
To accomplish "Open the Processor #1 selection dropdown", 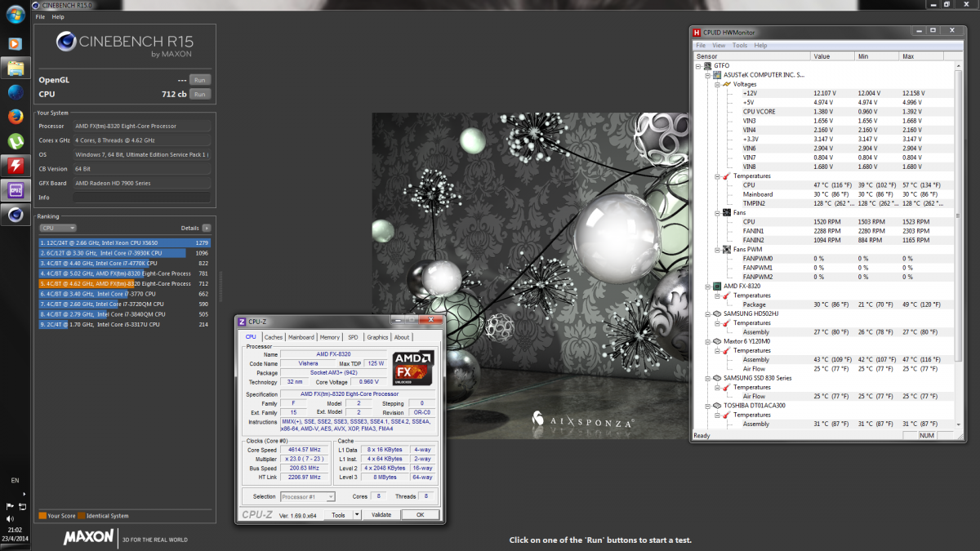I will coord(308,496).
